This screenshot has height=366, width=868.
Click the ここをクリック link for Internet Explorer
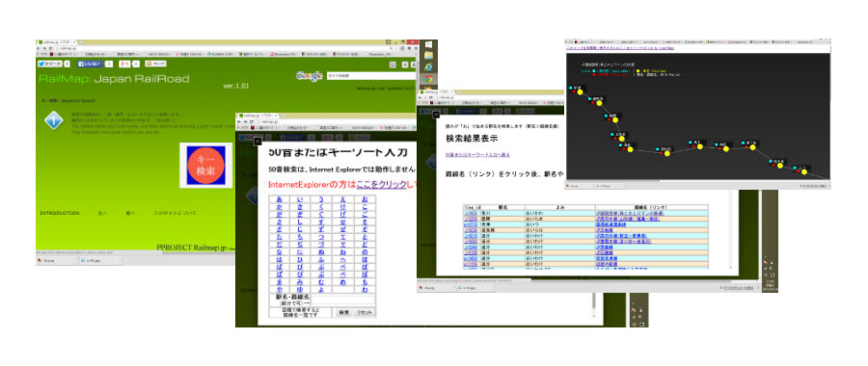(x=381, y=185)
